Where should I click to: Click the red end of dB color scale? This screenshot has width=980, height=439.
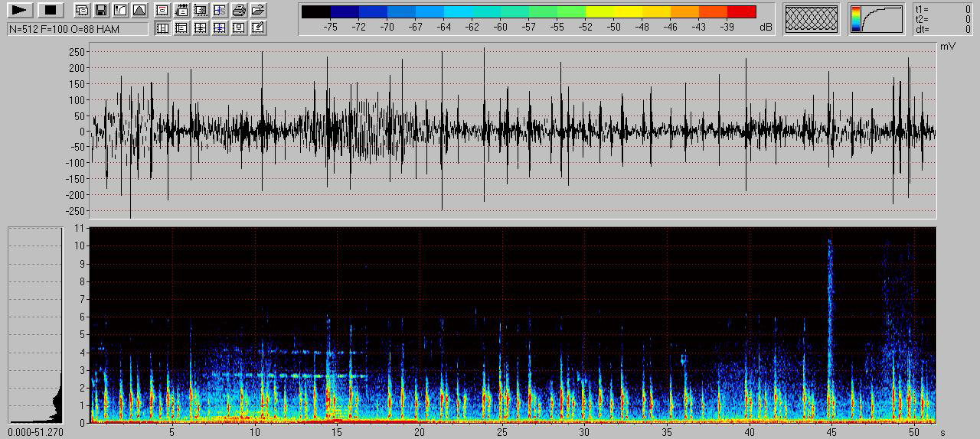(741, 11)
